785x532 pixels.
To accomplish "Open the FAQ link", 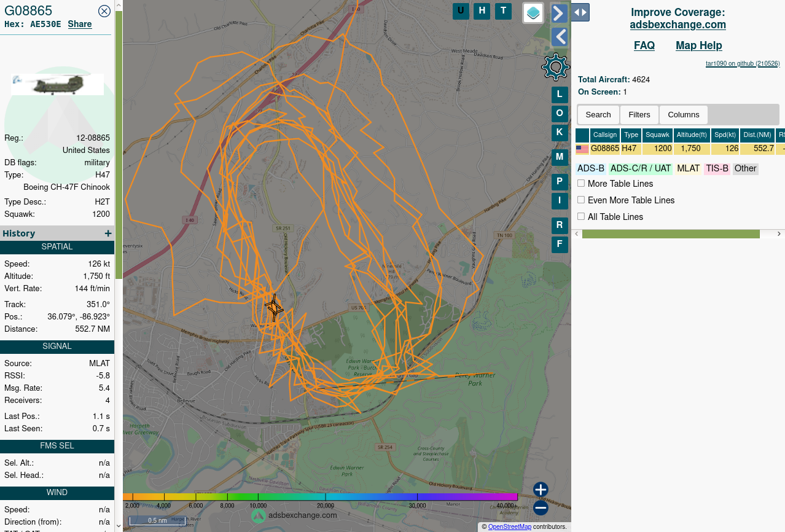I will pos(644,45).
